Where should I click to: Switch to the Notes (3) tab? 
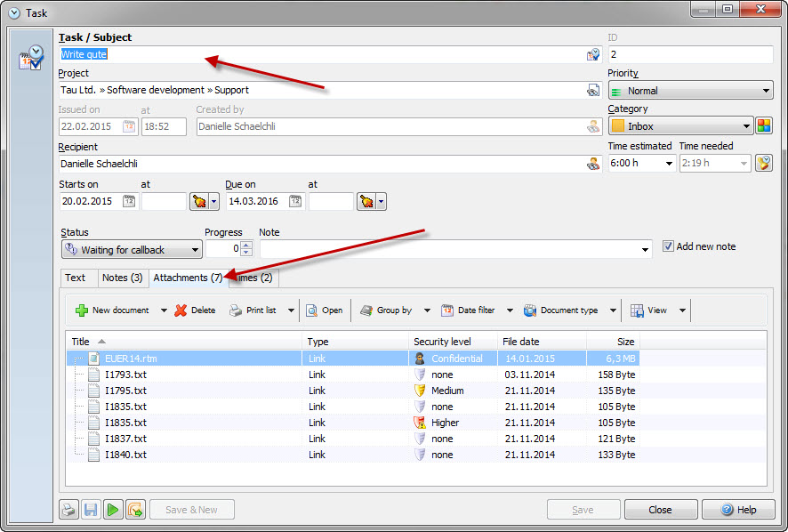tap(122, 278)
